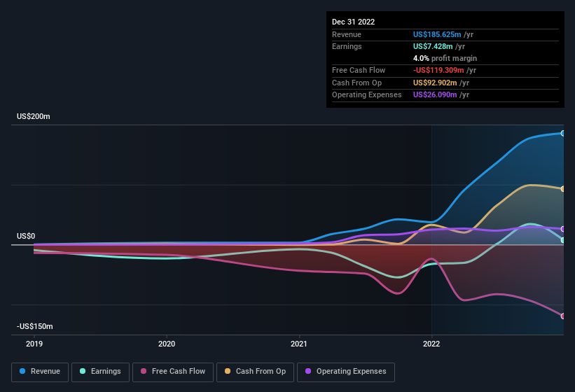Click the US$200m y-axis label
This screenshot has width=575, height=392.
[x=34, y=116]
